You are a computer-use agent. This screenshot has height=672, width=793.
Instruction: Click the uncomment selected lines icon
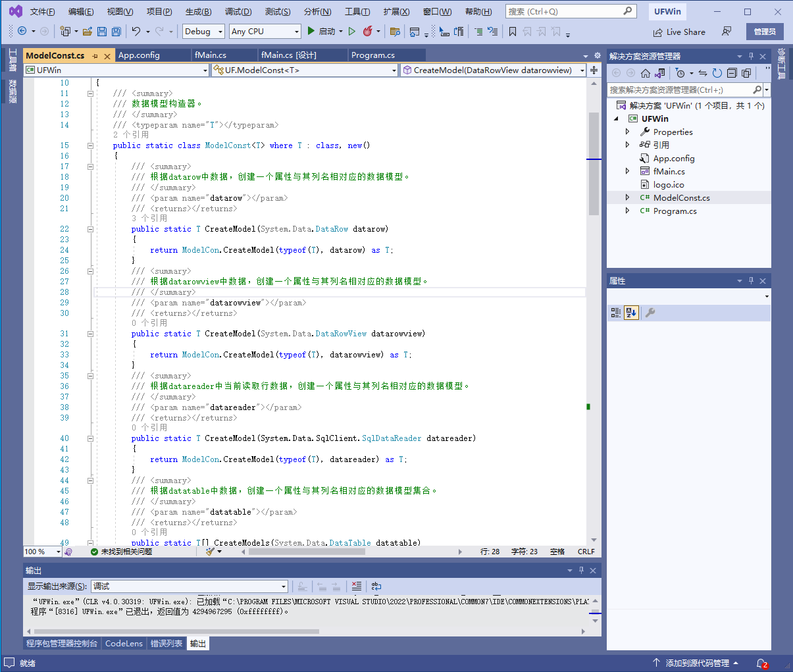492,31
